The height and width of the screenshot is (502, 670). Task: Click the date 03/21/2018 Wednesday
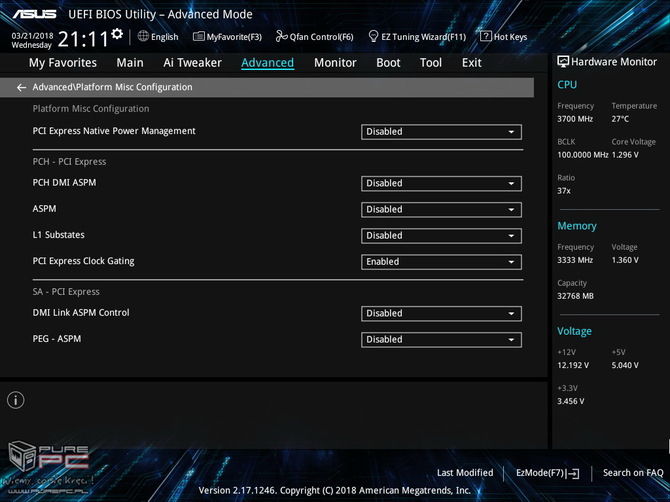(32, 40)
